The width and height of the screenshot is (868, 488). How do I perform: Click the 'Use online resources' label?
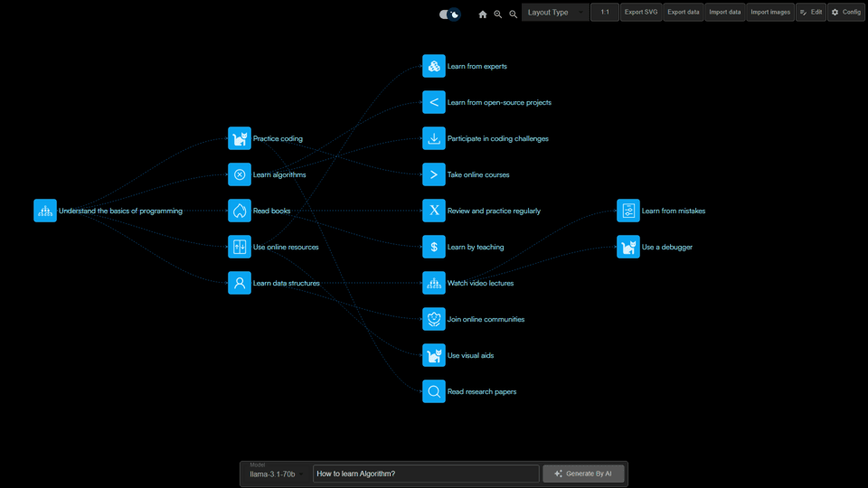coord(286,247)
